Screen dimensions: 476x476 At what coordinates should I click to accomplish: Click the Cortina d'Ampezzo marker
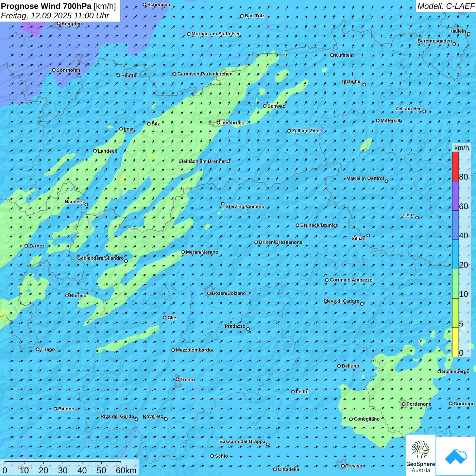click(327, 280)
